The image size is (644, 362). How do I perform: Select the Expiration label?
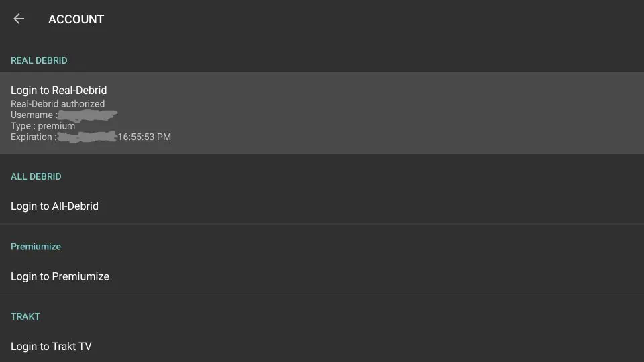33,137
